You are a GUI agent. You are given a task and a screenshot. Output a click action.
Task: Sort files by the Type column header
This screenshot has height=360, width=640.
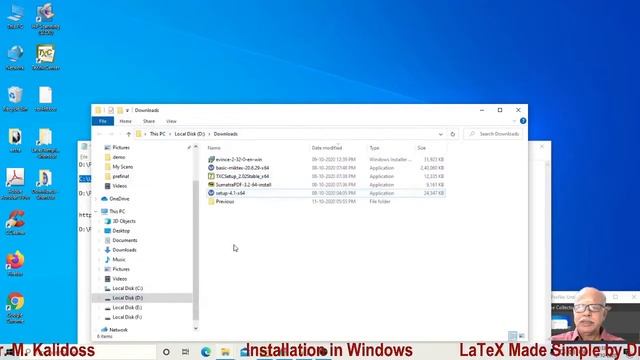tap(374, 148)
